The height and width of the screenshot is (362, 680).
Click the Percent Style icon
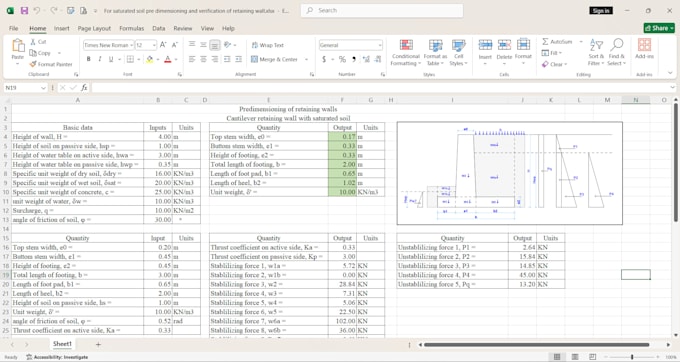tap(342, 59)
